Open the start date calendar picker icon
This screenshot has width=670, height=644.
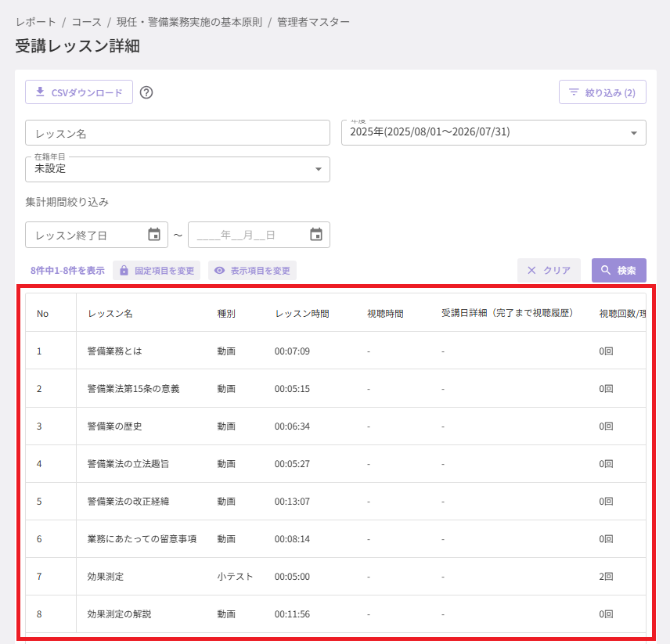click(154, 234)
